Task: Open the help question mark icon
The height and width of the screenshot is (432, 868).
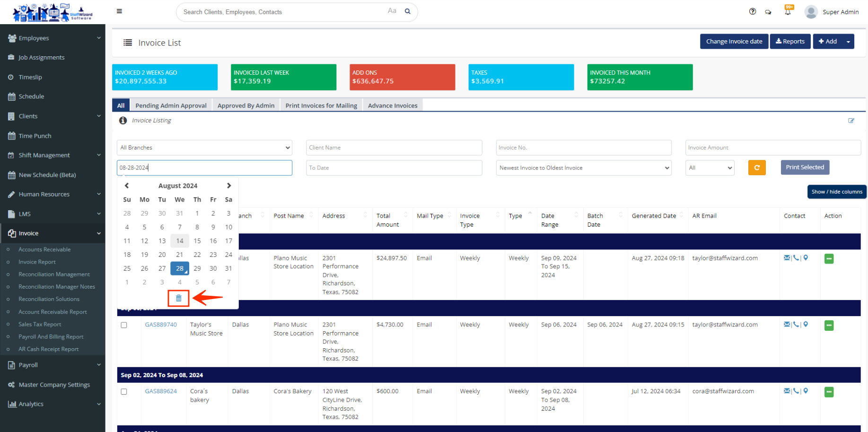Action: point(753,12)
